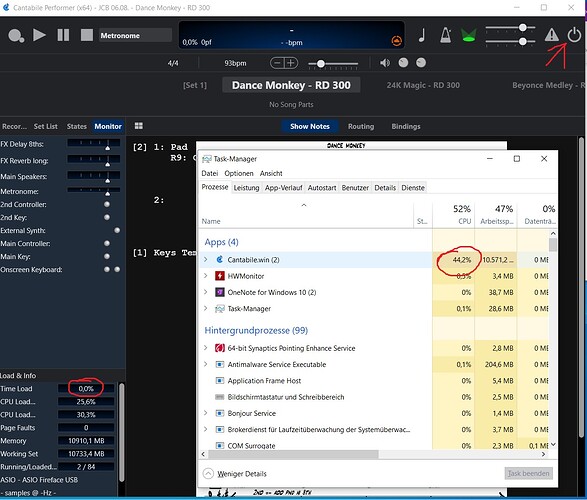Click the 2nd Controller activity indicator
Screen dimensions: 587x500
tap(107, 204)
